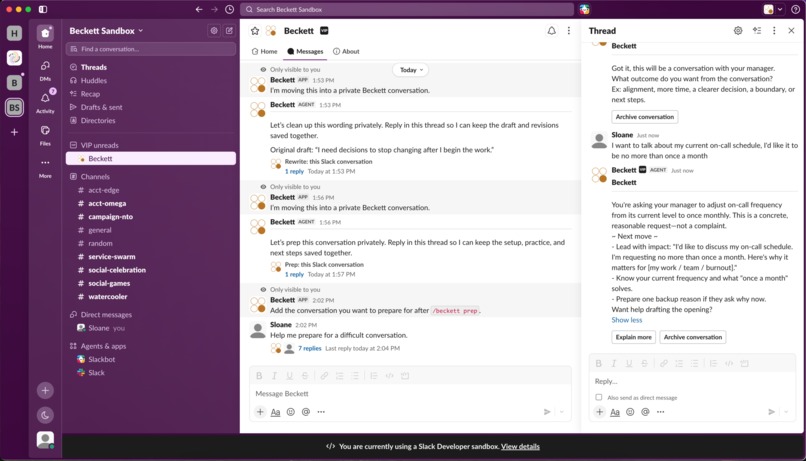The image size is (806, 461).
Task: Toggle bold in thread composer
Action: (x=598, y=363)
